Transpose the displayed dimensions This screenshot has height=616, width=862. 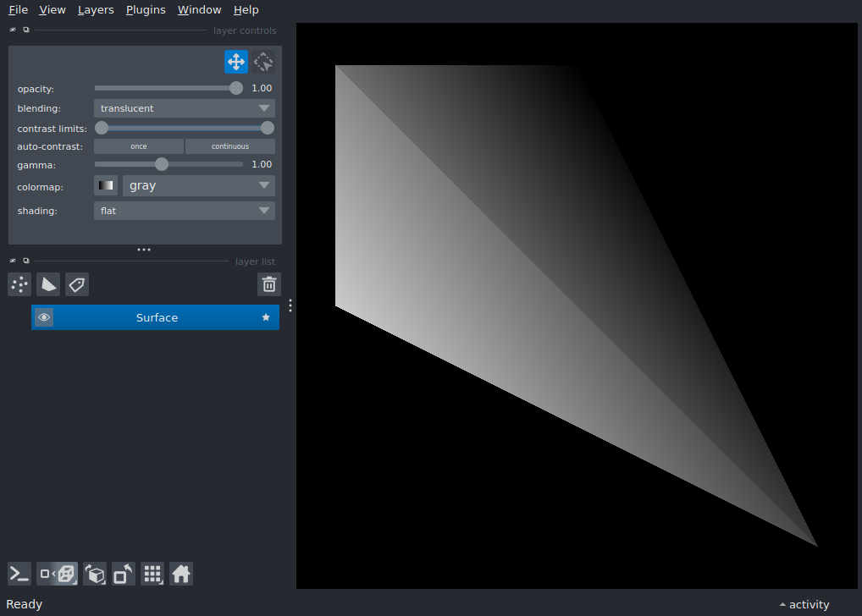[x=124, y=575]
